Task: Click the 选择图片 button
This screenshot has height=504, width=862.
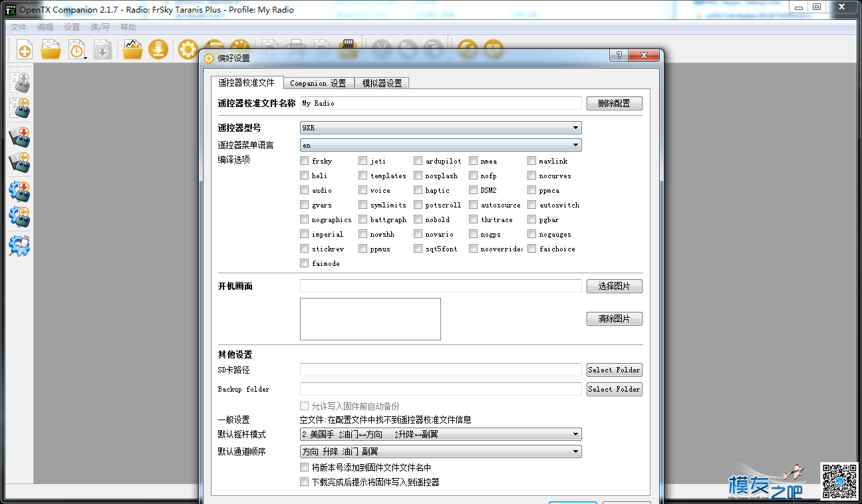Action: pos(615,286)
